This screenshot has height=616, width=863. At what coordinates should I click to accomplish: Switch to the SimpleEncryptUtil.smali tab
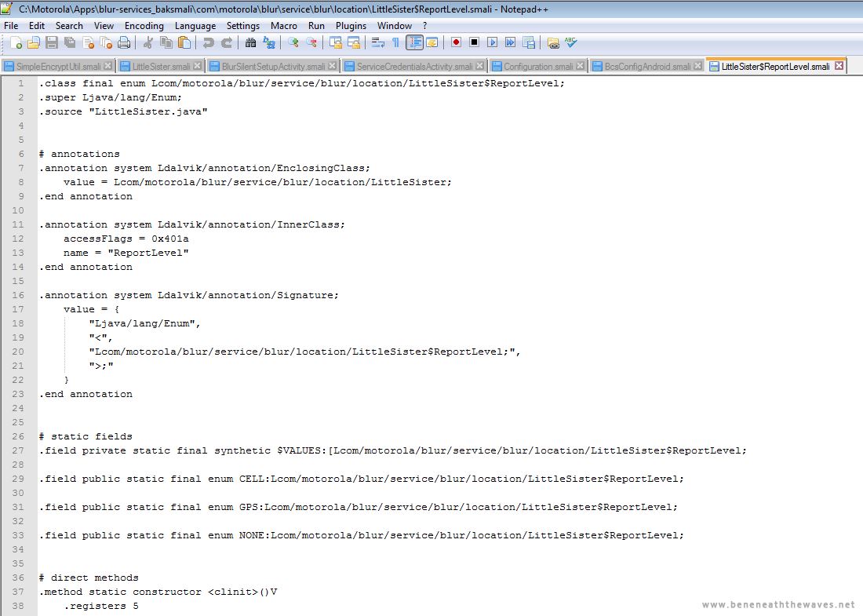(58, 66)
